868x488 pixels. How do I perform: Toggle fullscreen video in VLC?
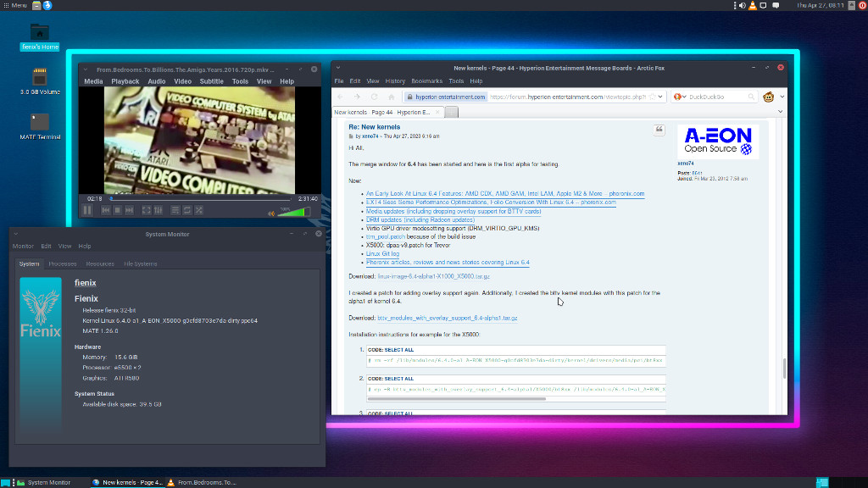pos(146,210)
